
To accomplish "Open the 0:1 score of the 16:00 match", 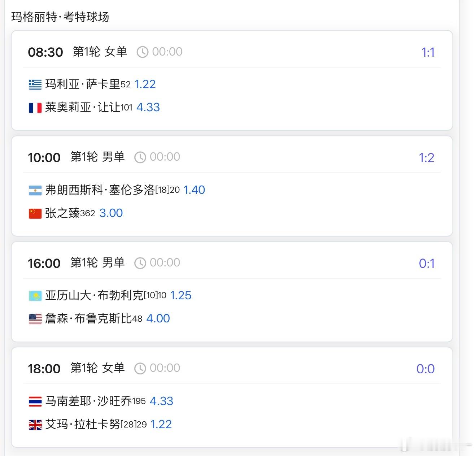I will (427, 264).
